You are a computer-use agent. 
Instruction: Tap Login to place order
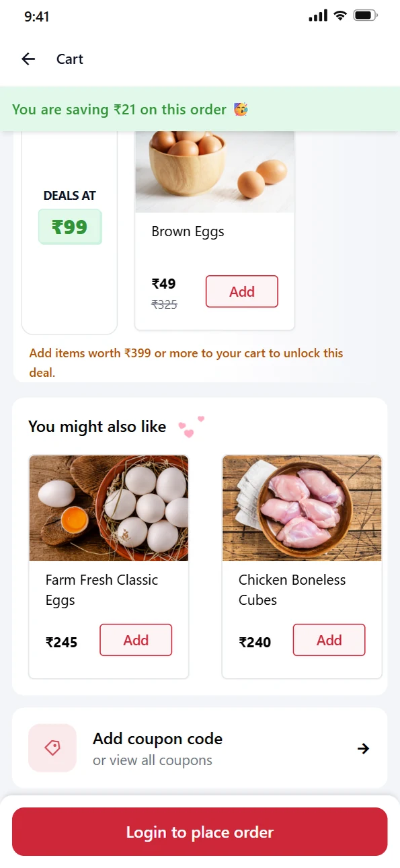pyautogui.click(x=200, y=832)
